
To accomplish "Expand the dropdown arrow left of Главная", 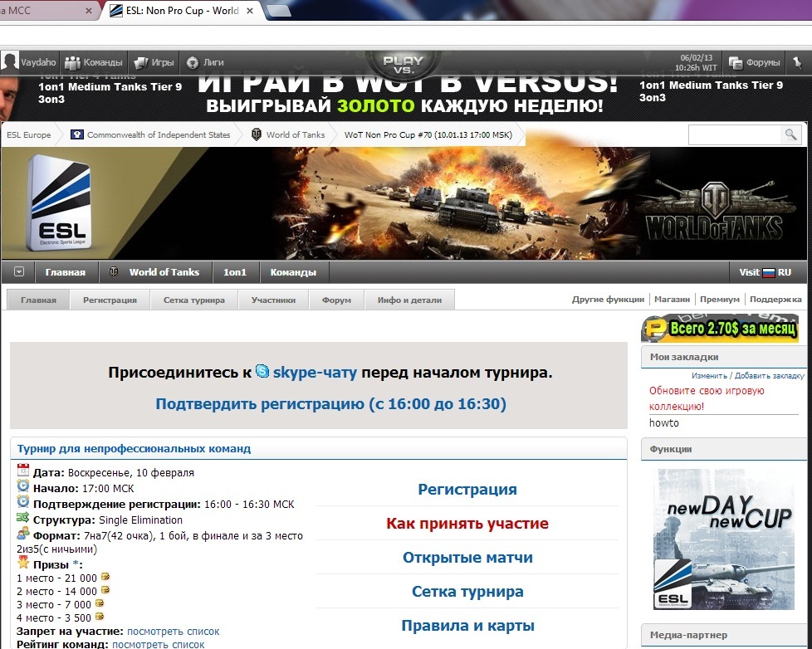I will pyautogui.click(x=18, y=272).
